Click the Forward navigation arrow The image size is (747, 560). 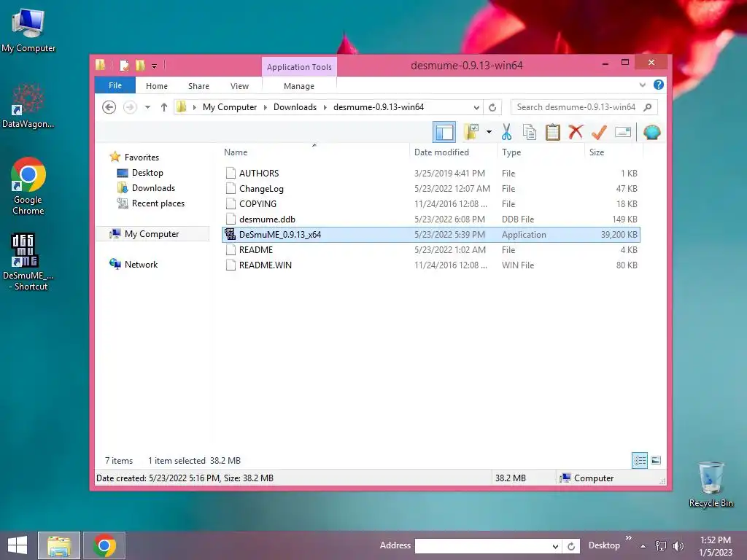point(130,107)
